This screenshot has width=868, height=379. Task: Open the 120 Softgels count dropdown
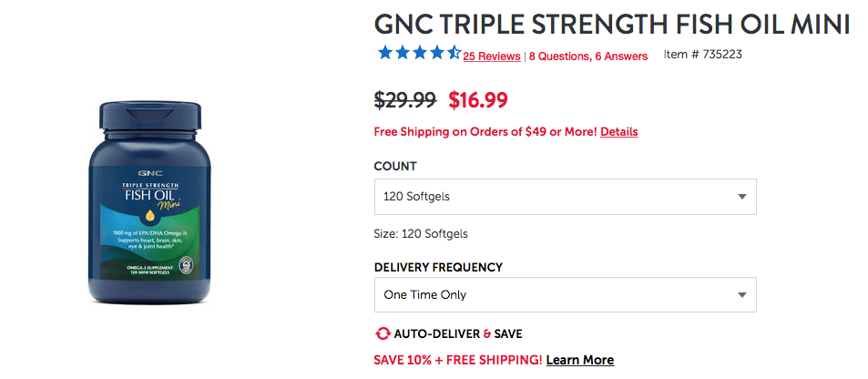(x=566, y=197)
